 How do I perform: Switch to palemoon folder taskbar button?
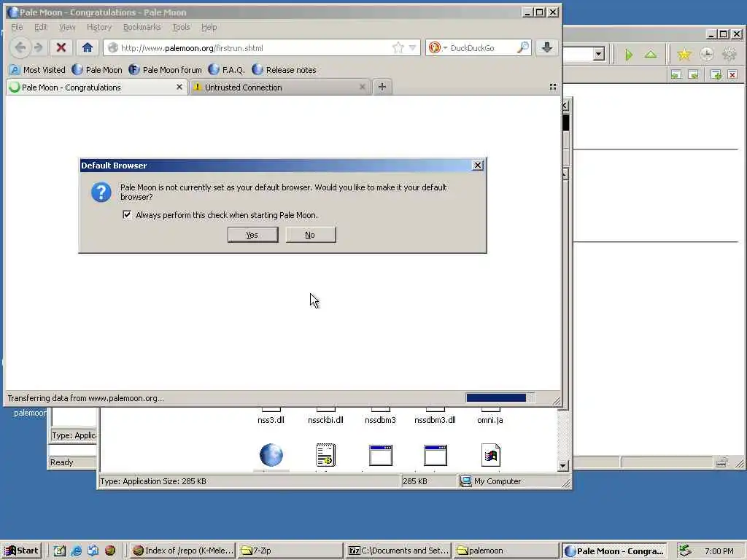click(506, 551)
